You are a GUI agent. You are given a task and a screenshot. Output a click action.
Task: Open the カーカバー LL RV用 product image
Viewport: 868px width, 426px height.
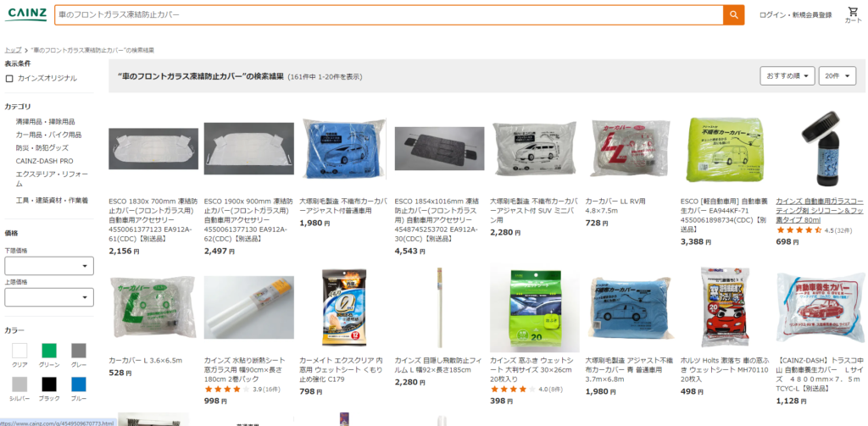click(x=628, y=148)
